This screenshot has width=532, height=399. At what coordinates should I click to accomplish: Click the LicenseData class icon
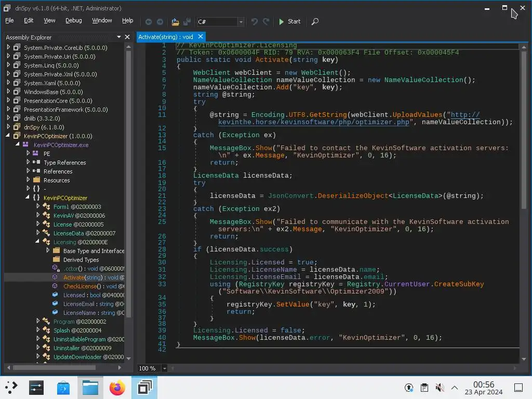tap(46, 233)
